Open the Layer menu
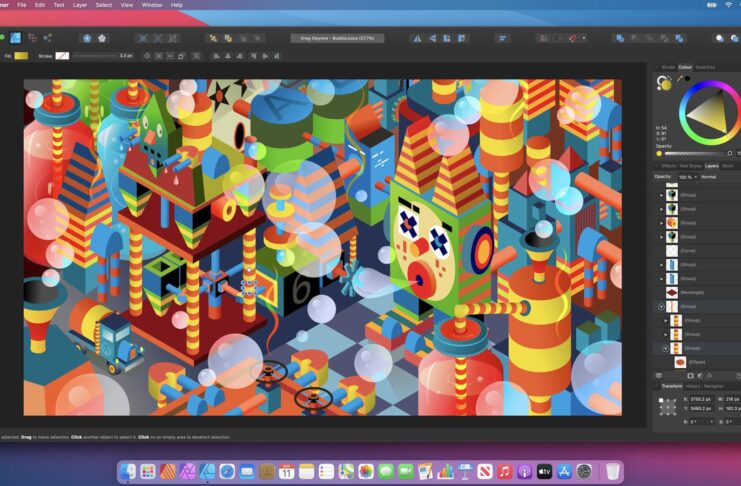This screenshot has height=486, width=741. [x=80, y=5]
